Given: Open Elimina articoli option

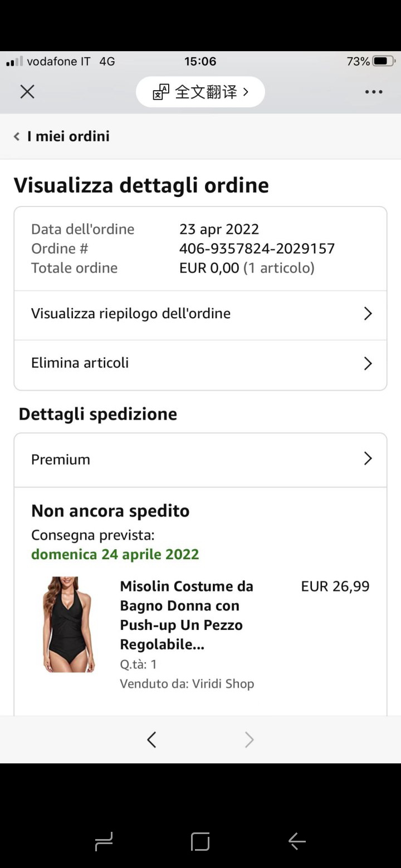Looking at the screenshot, I should coord(80,363).
